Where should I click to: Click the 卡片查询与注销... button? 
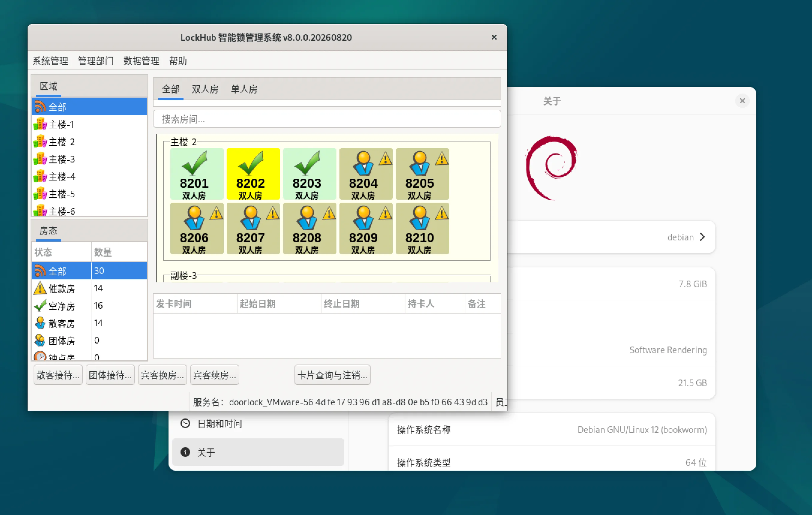pos(333,375)
